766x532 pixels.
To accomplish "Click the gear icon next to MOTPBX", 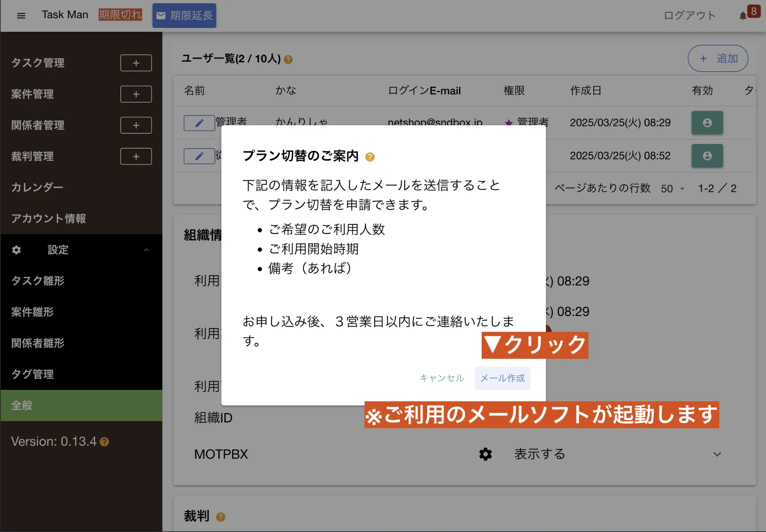I will pyautogui.click(x=485, y=454).
